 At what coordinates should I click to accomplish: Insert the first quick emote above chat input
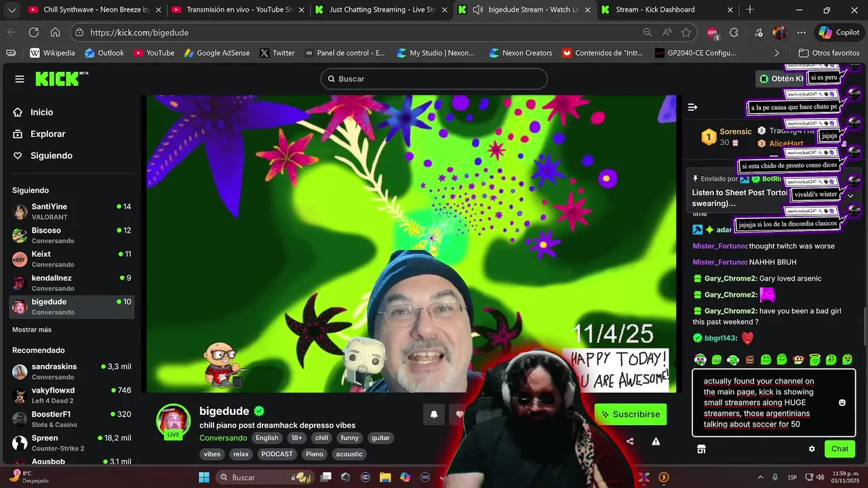pyautogui.click(x=701, y=359)
